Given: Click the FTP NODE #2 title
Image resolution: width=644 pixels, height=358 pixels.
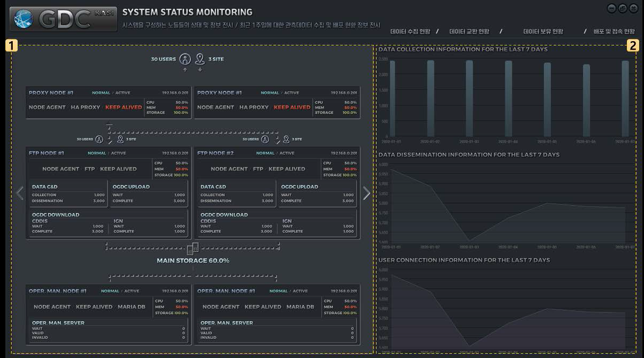Looking at the screenshot, I should pos(216,153).
